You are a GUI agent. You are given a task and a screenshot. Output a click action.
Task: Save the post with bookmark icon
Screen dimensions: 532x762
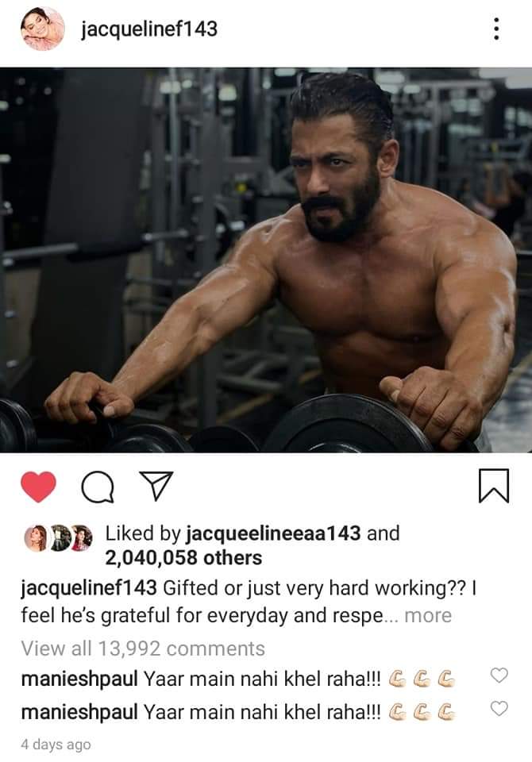pyautogui.click(x=494, y=486)
